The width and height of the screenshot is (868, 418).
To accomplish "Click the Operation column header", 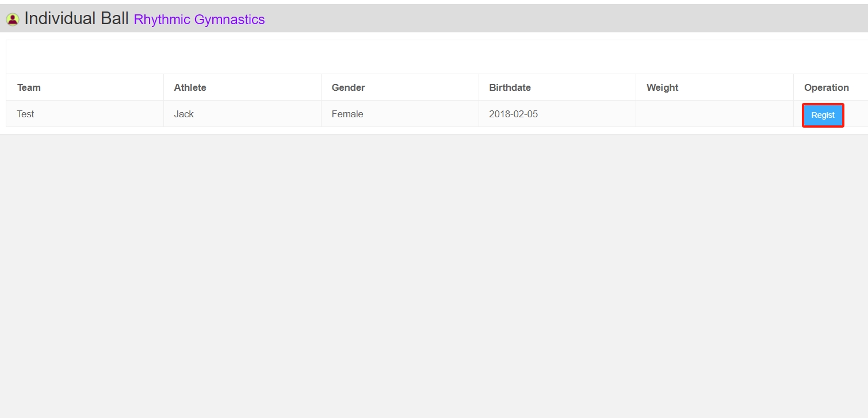I will 827,87.
